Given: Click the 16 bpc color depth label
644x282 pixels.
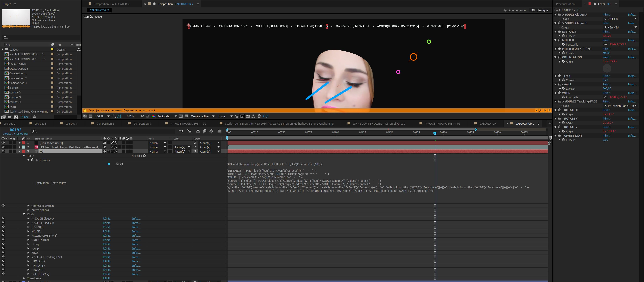Looking at the screenshot, I should coord(24,117).
